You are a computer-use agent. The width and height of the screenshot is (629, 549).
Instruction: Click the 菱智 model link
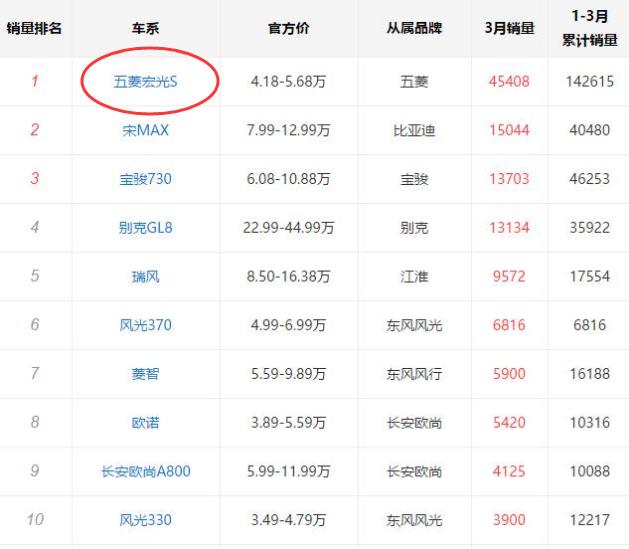(x=145, y=374)
